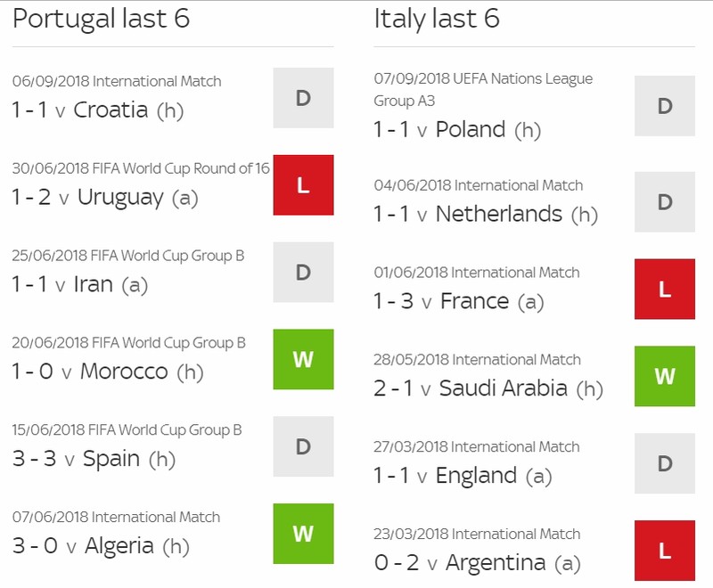Select the Portugal last 6 heading
The width and height of the screenshot is (713, 588).
[x=101, y=19]
